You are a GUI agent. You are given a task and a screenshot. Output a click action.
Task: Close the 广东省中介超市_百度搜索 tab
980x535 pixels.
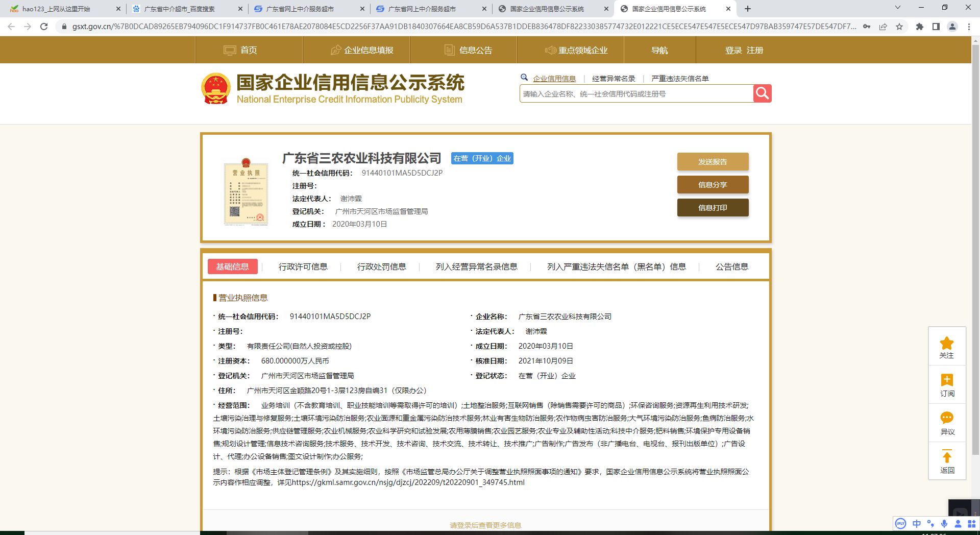tap(240, 9)
